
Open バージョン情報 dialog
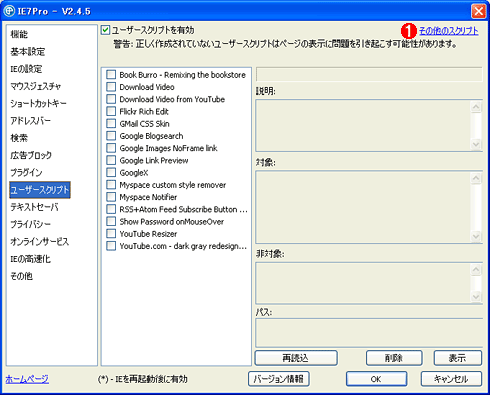pyautogui.click(x=279, y=379)
